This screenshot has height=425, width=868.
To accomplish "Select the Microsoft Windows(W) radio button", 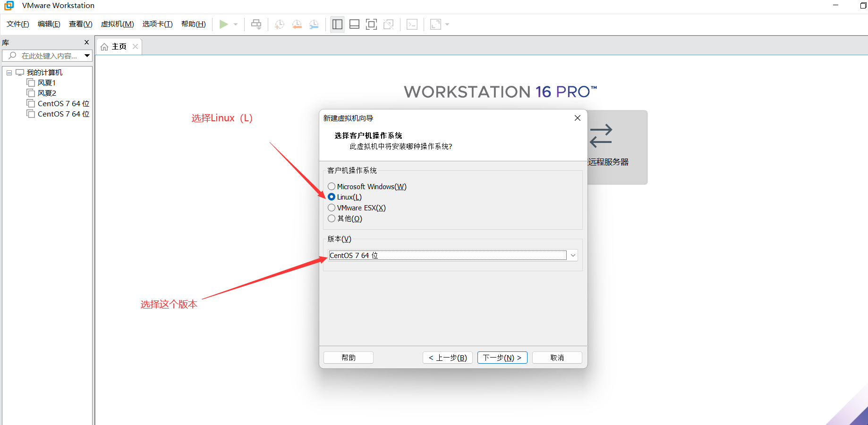I will 332,187.
